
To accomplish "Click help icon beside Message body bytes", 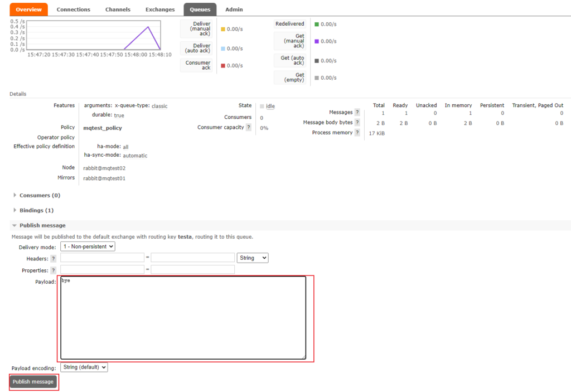I will coord(357,123).
